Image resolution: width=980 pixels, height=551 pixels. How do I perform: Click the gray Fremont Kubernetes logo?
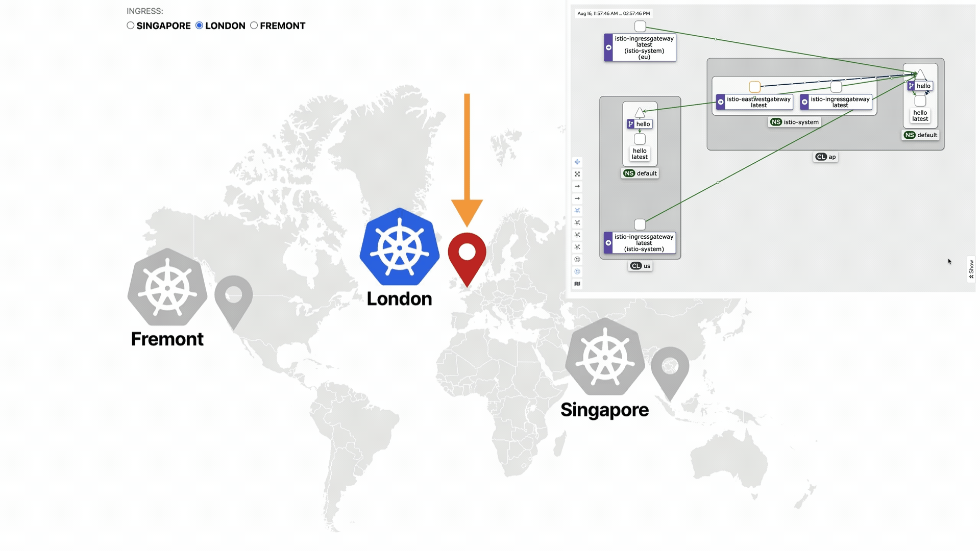point(167,287)
